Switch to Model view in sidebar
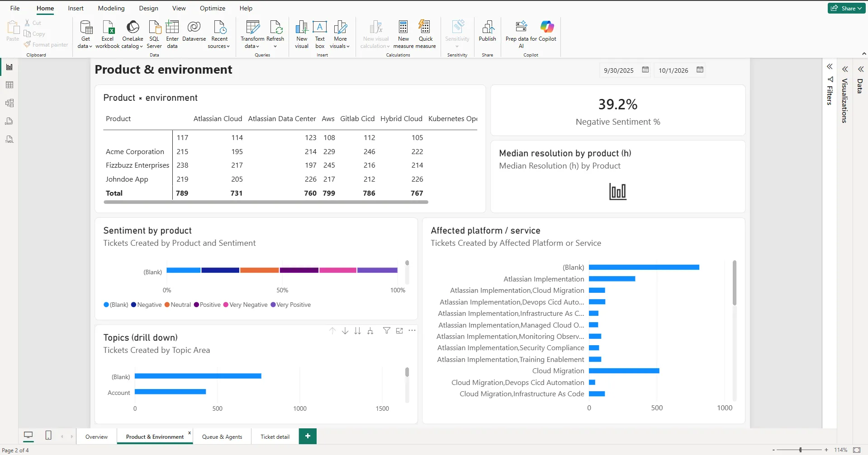868x455 pixels. click(9, 103)
